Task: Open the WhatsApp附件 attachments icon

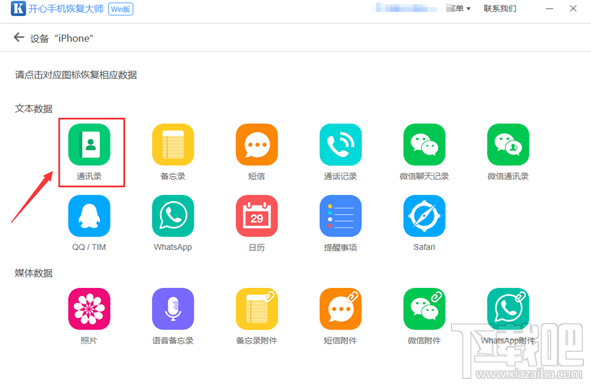Action: pos(508,309)
